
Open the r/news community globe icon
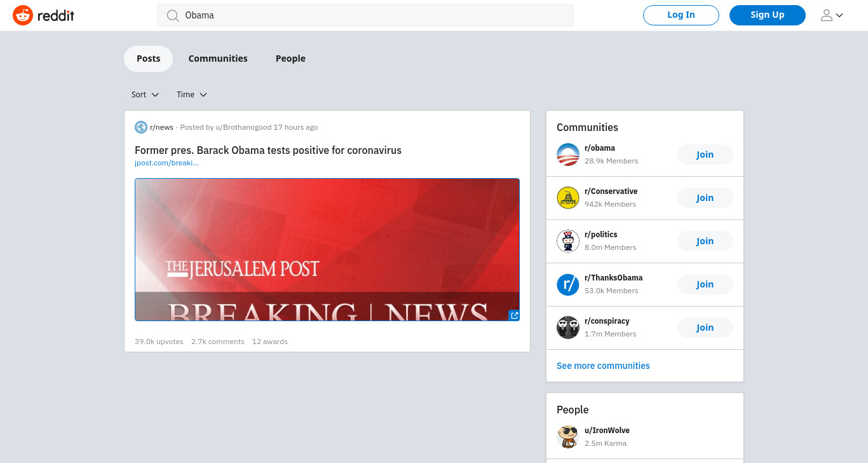141,127
